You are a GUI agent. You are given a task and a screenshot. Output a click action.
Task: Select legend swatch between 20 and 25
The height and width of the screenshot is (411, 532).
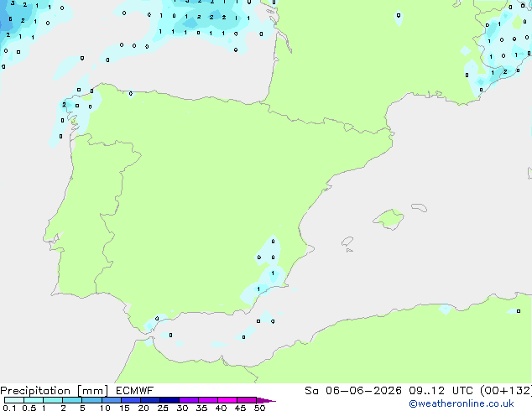pos(149,400)
